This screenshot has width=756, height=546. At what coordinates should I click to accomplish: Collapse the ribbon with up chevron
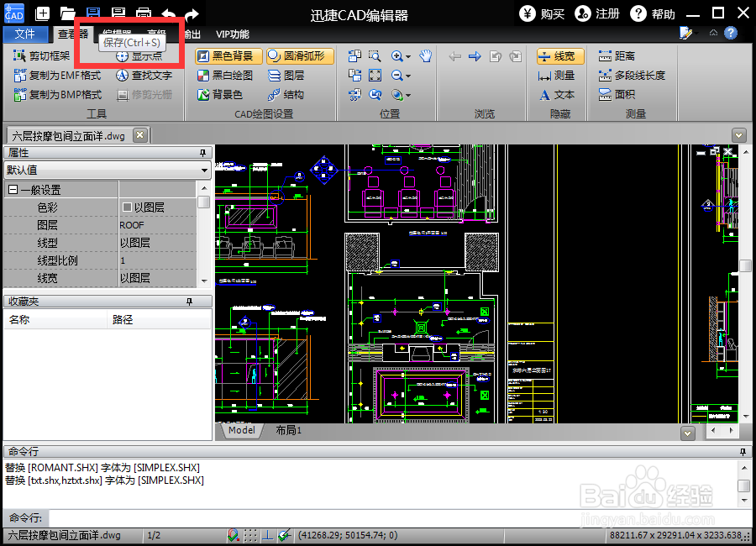pos(713,33)
